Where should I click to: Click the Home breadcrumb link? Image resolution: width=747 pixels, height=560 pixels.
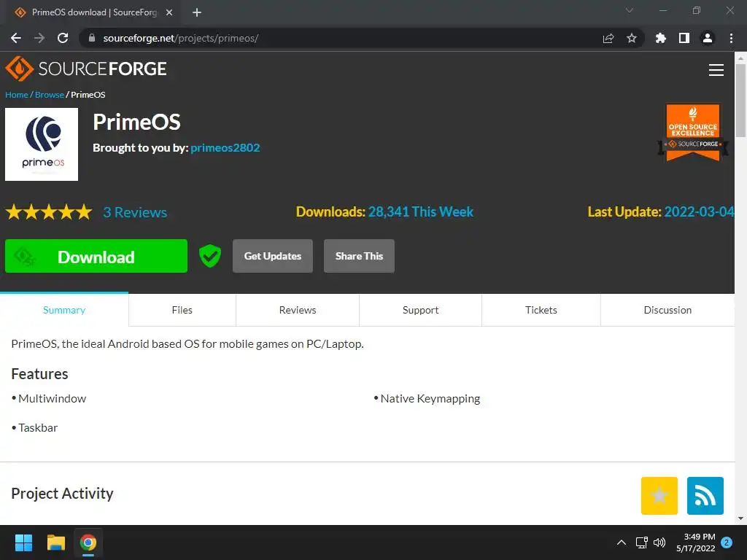17,95
